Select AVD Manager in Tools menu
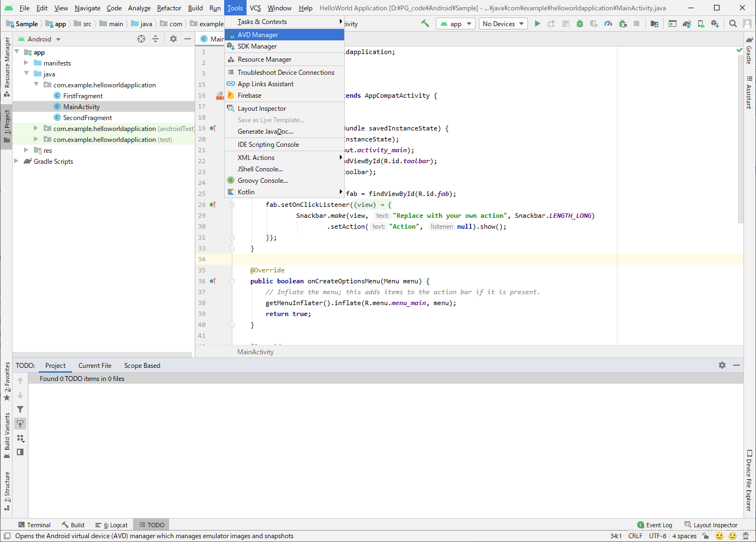 284,34
